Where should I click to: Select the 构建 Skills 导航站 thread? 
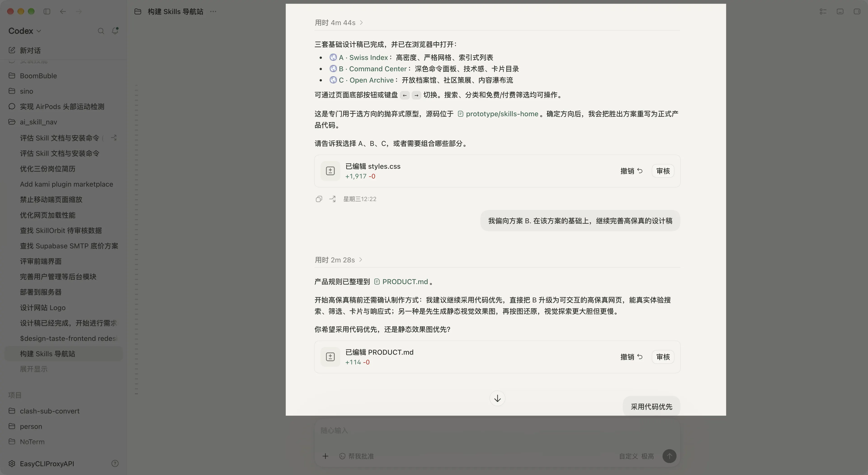tap(64, 354)
